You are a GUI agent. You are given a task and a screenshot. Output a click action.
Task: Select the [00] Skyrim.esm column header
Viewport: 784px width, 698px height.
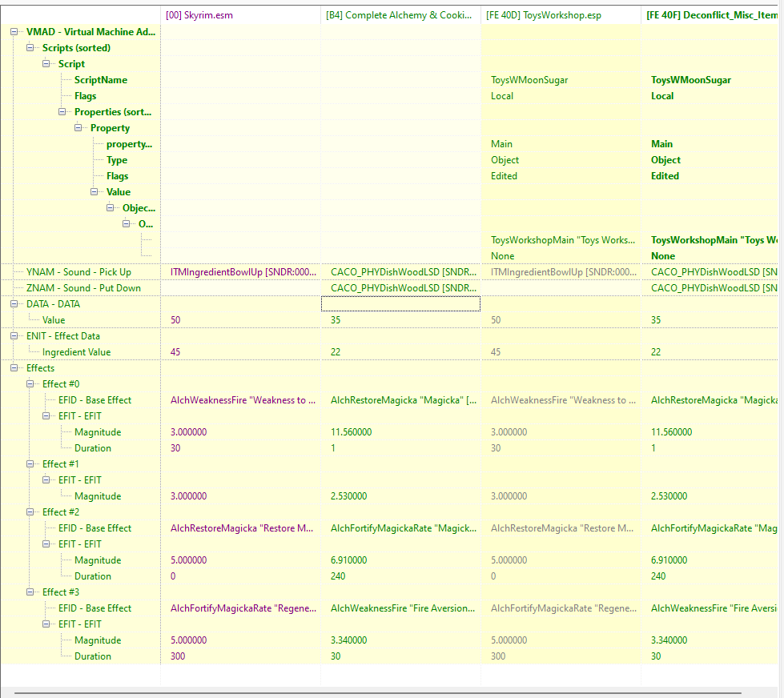(x=240, y=15)
